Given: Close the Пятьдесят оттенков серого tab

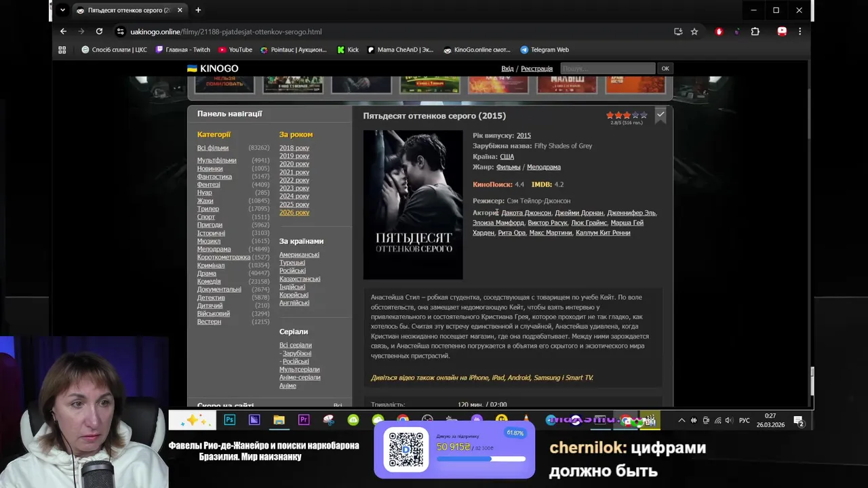Looking at the screenshot, I should [180, 10].
